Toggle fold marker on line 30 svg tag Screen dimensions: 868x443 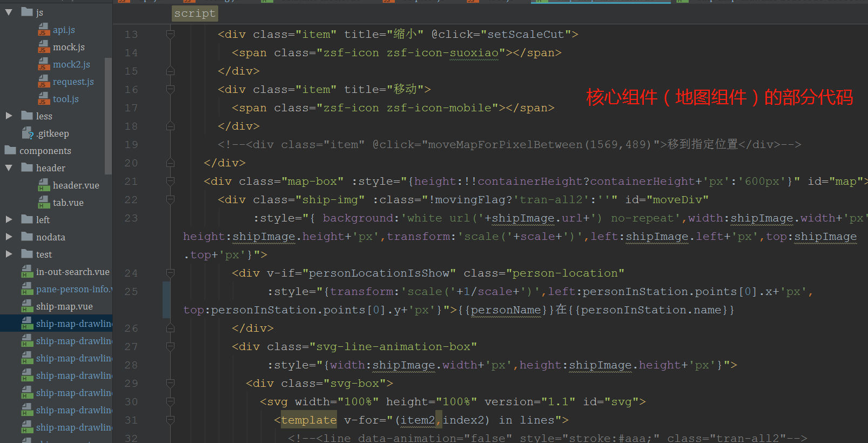[x=170, y=402]
